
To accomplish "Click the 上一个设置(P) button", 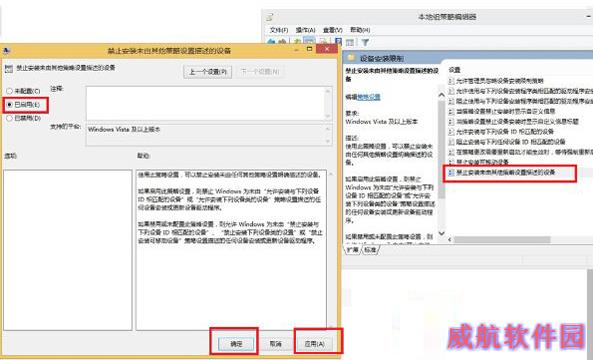I will pos(208,71).
